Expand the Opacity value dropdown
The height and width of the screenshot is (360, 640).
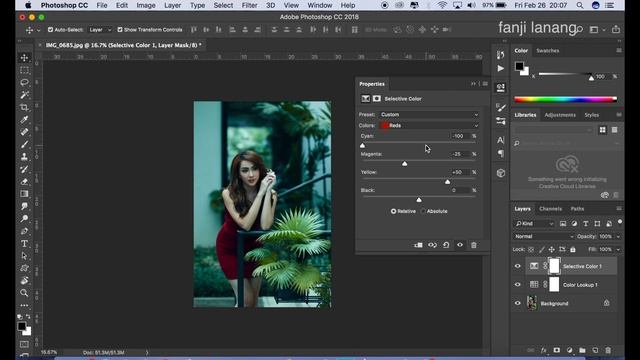tap(618, 236)
